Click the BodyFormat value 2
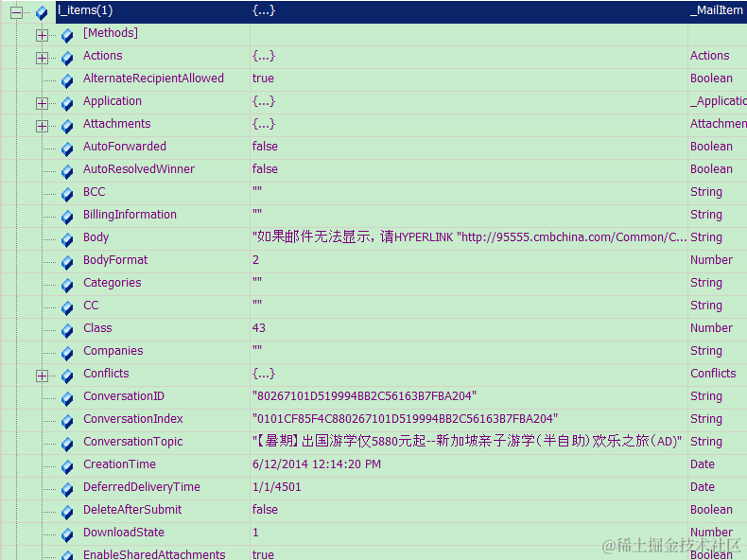Viewport: 747px width, 560px height. click(x=256, y=260)
